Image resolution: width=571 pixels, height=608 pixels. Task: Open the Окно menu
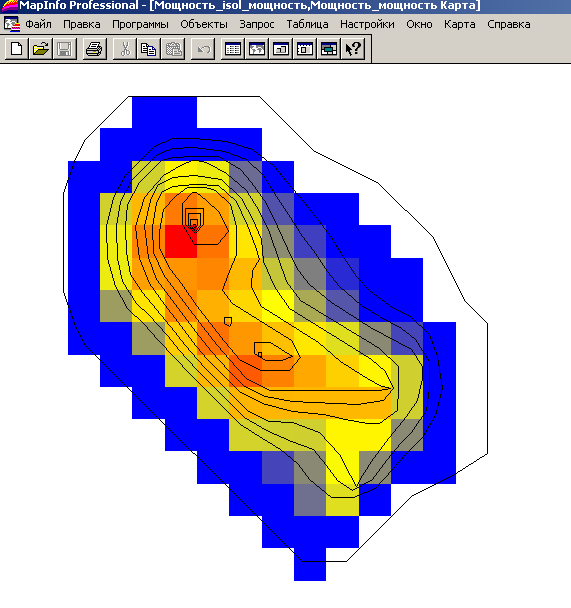click(419, 24)
